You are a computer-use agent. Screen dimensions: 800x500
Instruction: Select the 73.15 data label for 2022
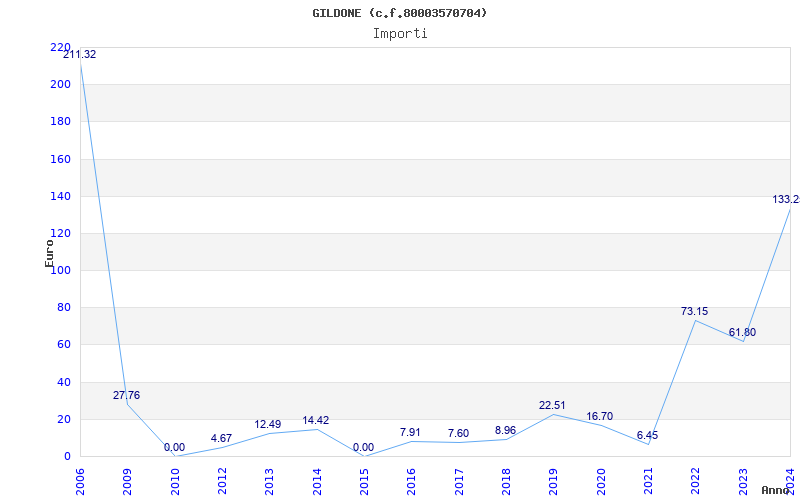[694, 311]
